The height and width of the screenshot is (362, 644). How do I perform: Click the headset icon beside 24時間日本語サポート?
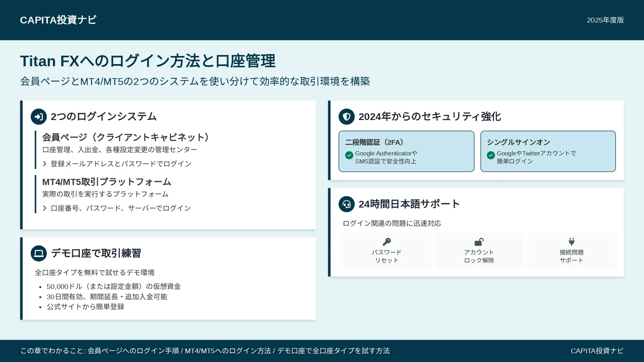pyautogui.click(x=346, y=204)
